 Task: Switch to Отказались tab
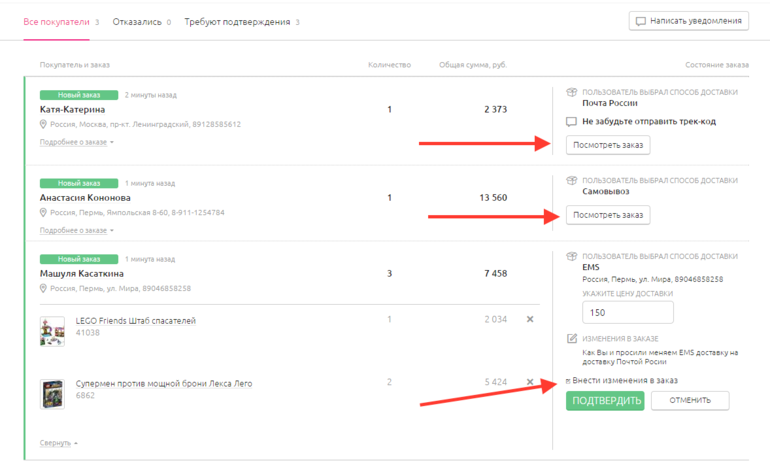point(141,22)
